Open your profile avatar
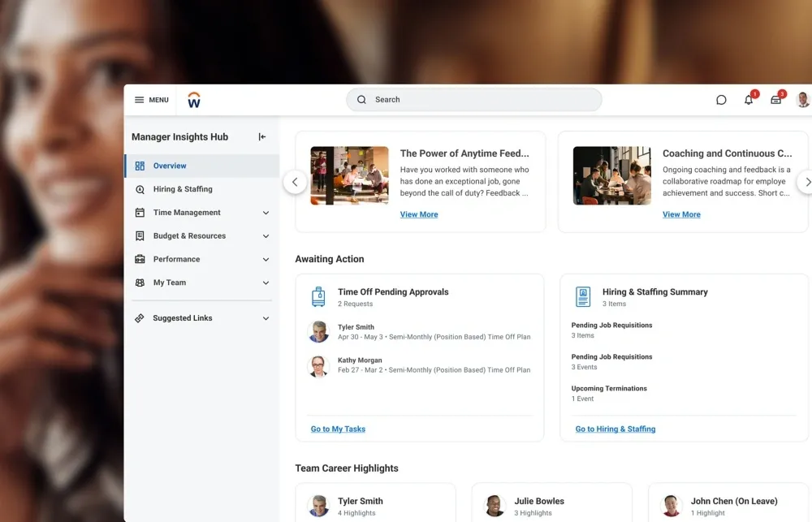This screenshot has width=812, height=522. (802, 99)
